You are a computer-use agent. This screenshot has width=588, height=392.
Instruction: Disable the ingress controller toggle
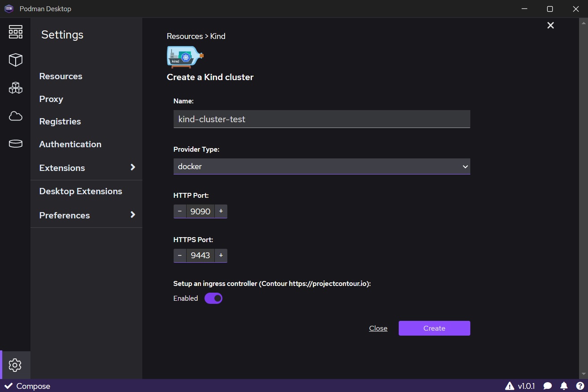(213, 298)
